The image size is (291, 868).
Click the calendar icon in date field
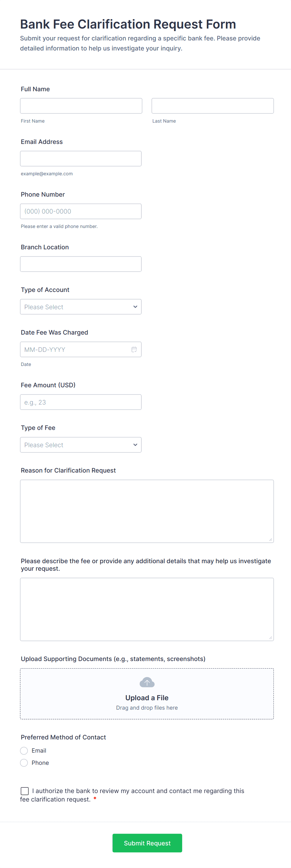(134, 349)
